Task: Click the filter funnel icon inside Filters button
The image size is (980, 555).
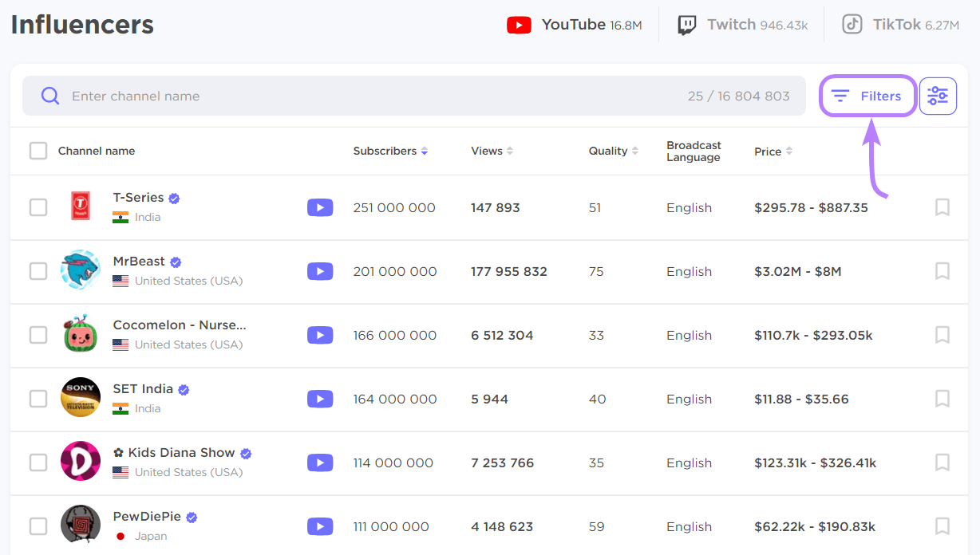Action: point(840,95)
